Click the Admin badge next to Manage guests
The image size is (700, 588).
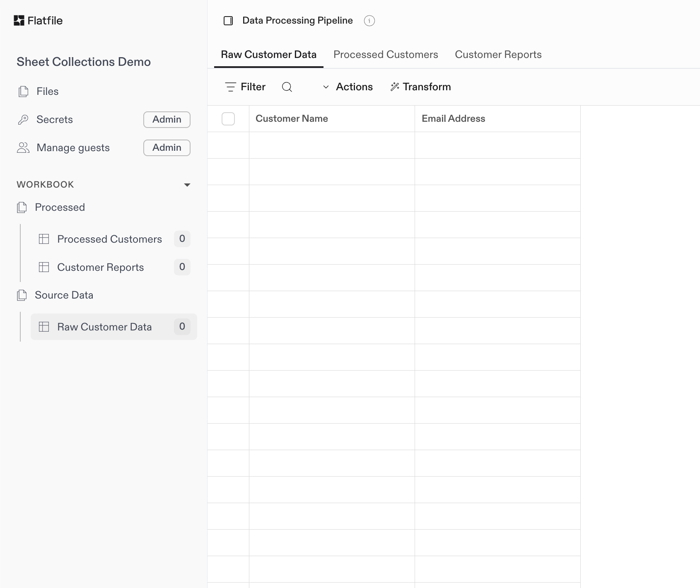point(167,148)
